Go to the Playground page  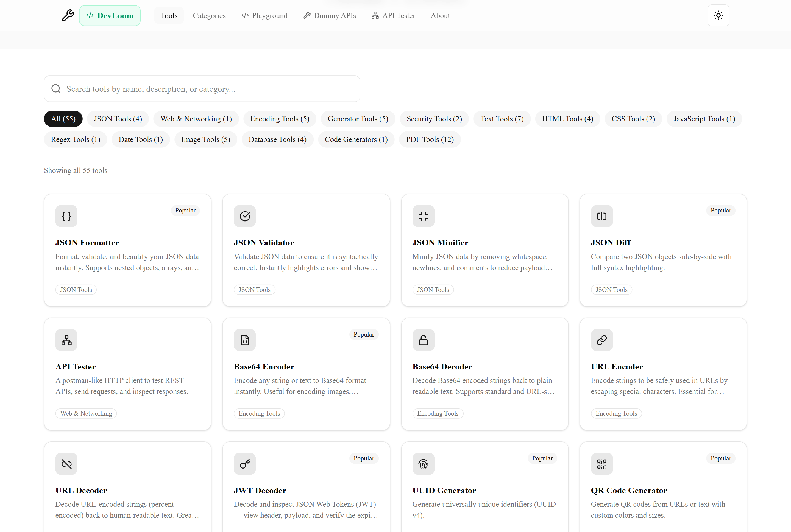[264, 16]
